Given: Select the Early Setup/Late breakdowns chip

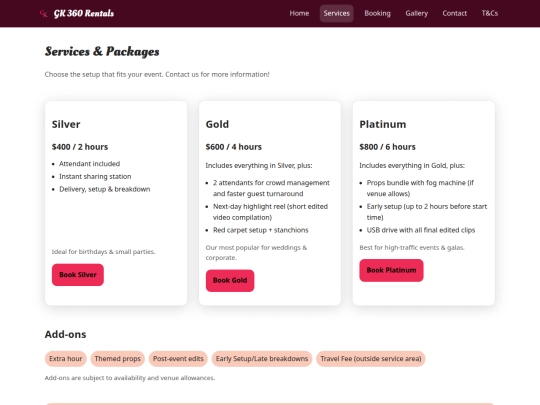Looking at the screenshot, I should point(262,359).
